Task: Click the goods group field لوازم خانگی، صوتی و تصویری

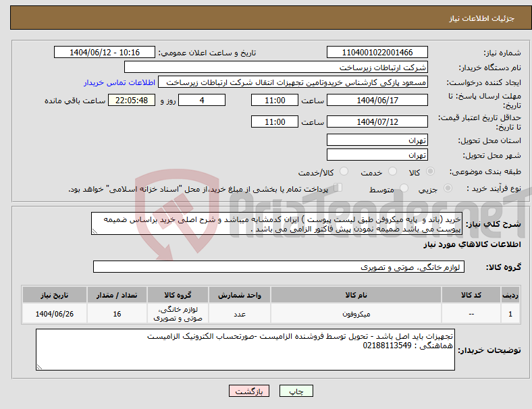Action: [279, 267]
